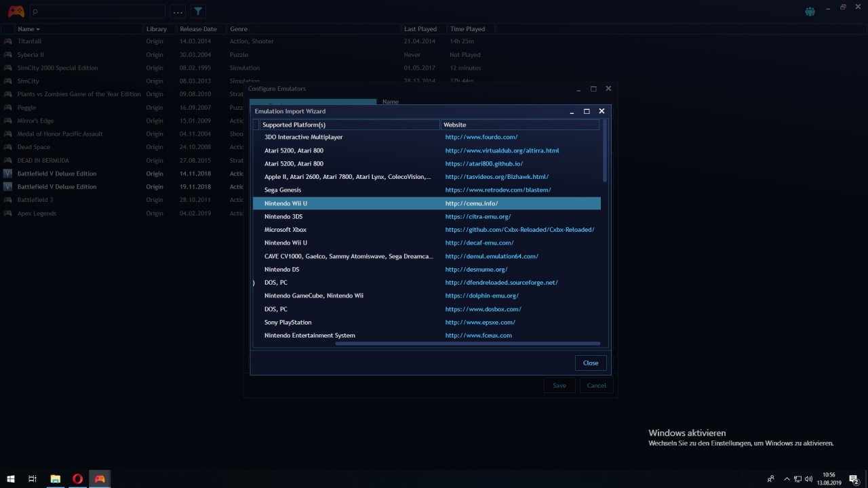This screenshot has height=488, width=868.
Task: Click the wizard's horizontal scrollbar thumb
Action: tap(467, 344)
